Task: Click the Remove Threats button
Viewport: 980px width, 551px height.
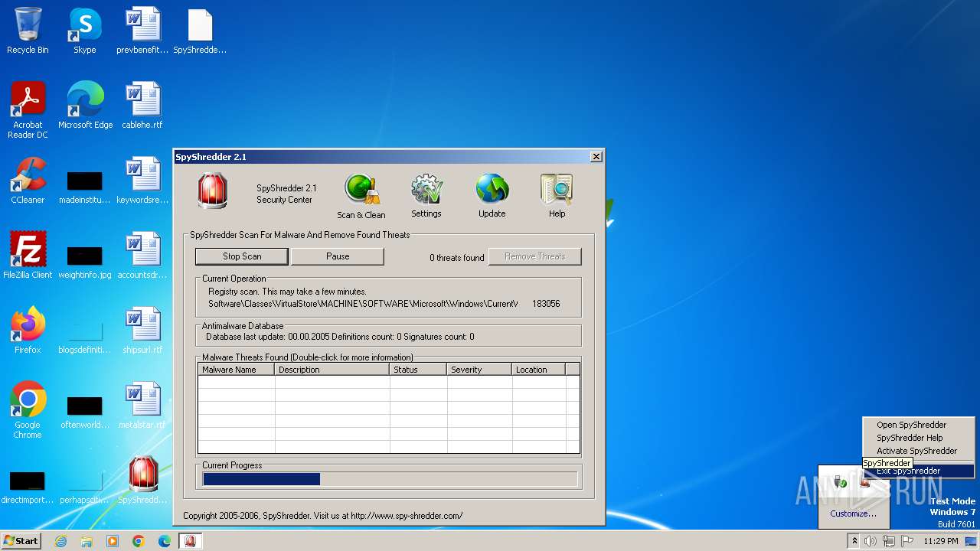Action: click(x=534, y=256)
